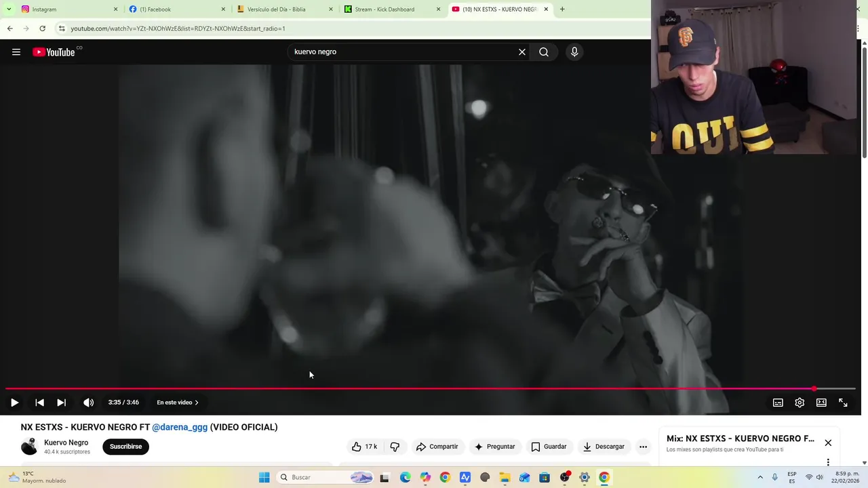Play the paused video
This screenshot has height=488, width=868.
(x=14, y=403)
